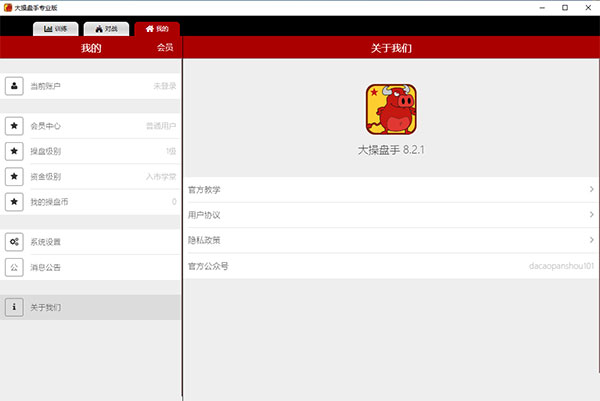Screen dimensions: 600x401
Task: Click the 普通用户 status value
Action: coord(161,126)
